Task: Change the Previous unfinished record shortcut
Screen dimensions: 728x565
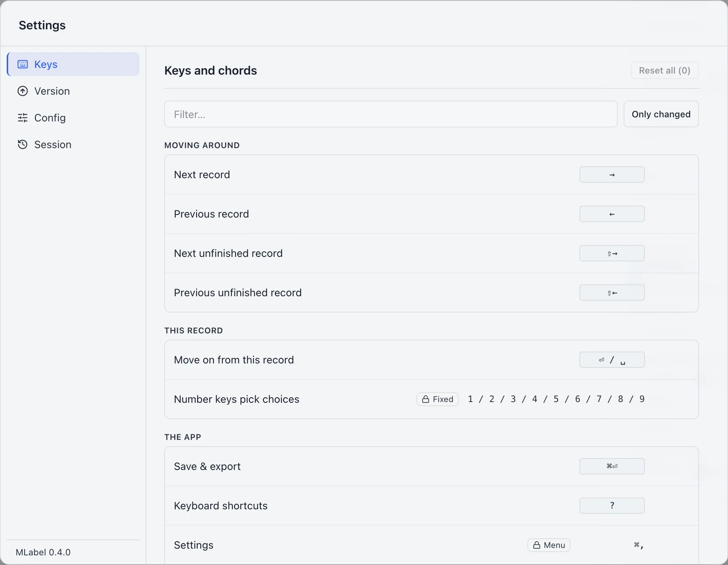Action: point(612,293)
